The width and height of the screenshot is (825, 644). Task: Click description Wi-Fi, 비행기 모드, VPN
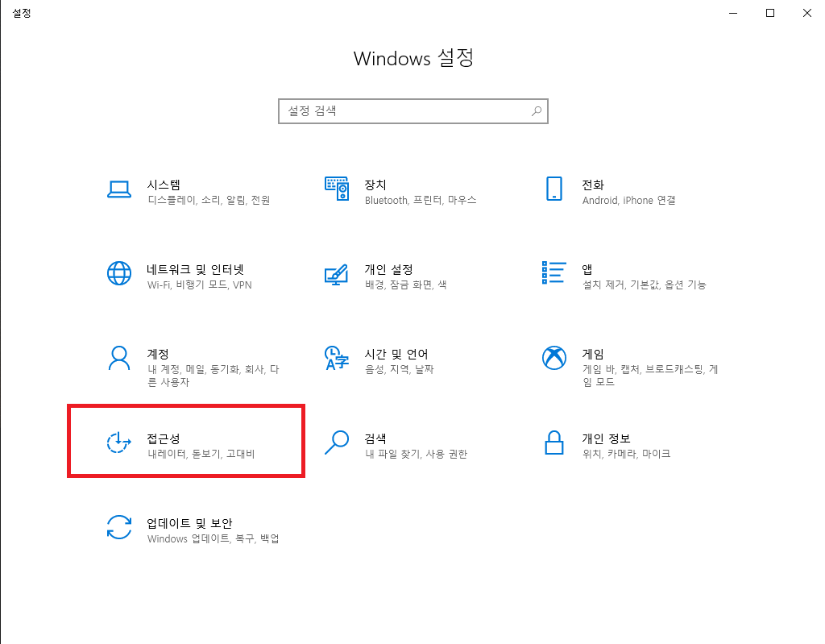pos(200,285)
